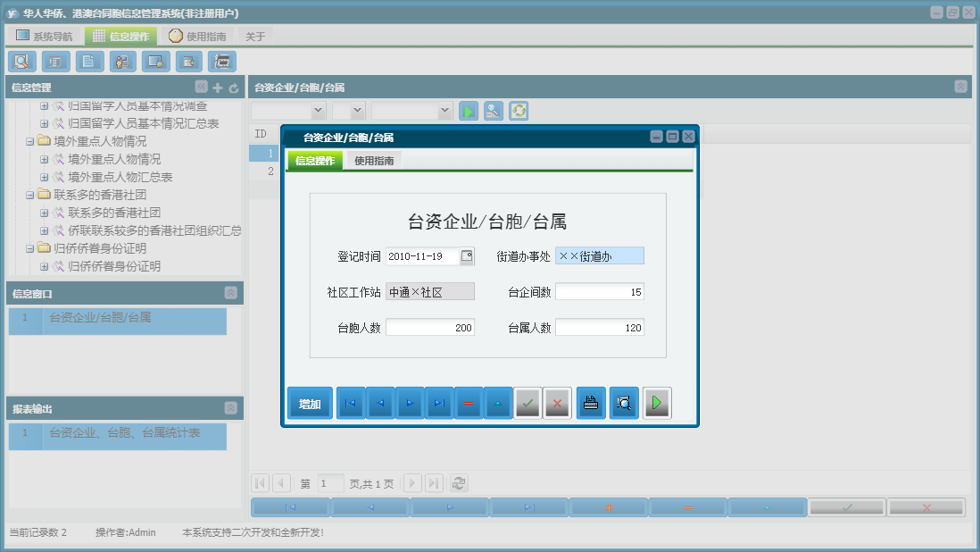Screen dimensions: 980x552
Task: Open the narrow middle filter dropdown
Action: coord(357,111)
